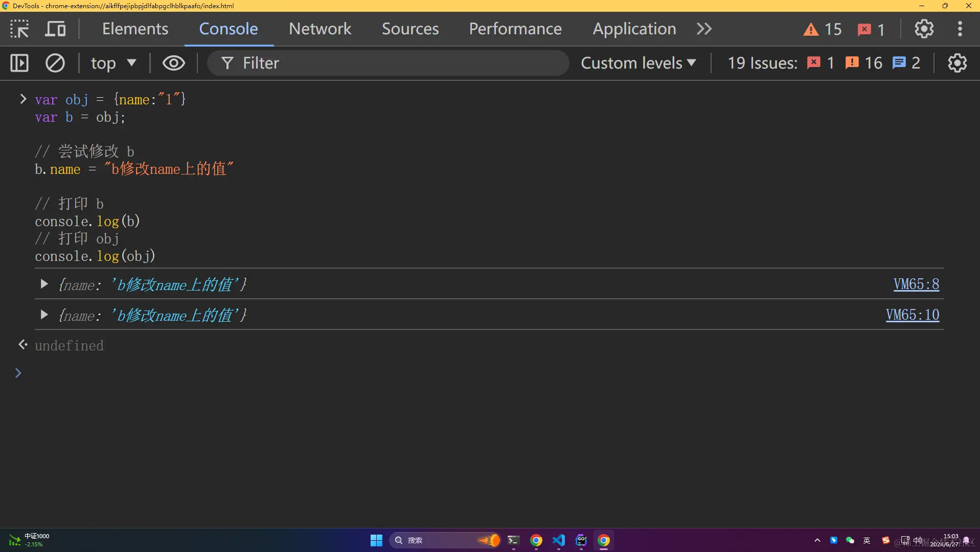Click the taskbar search box

click(445, 540)
